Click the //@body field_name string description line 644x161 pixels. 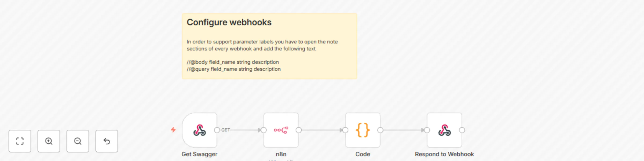click(x=233, y=62)
